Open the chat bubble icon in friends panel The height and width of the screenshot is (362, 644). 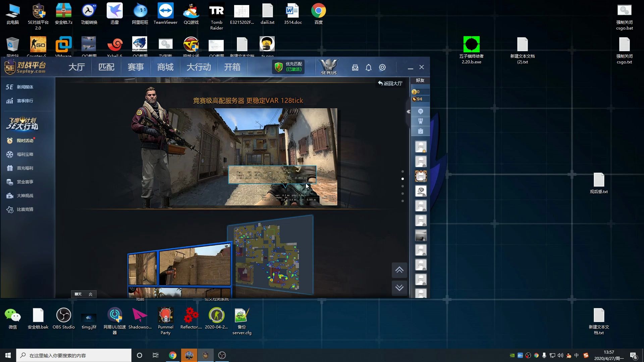point(420,111)
